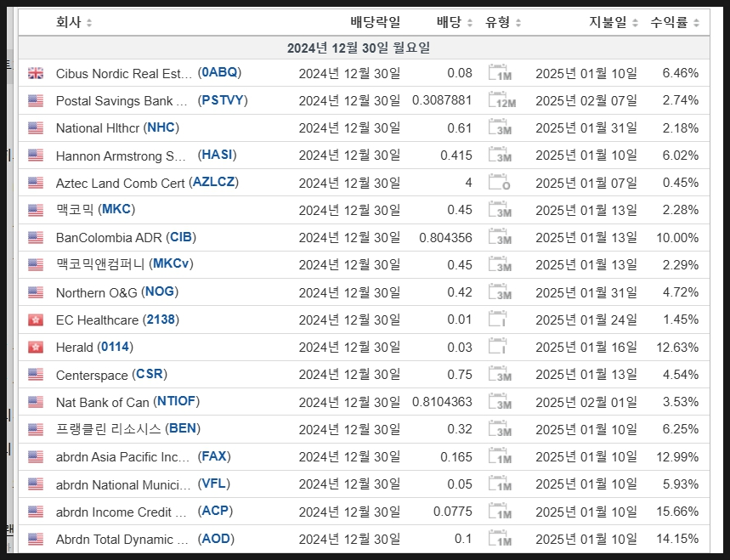
Task: Sort by the 유형 column sort arrows
Action: click(518, 23)
